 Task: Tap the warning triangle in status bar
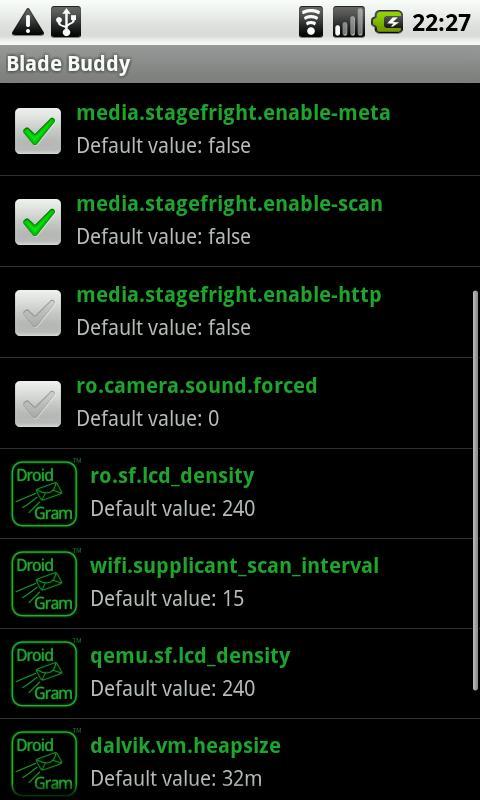click(x=28, y=22)
